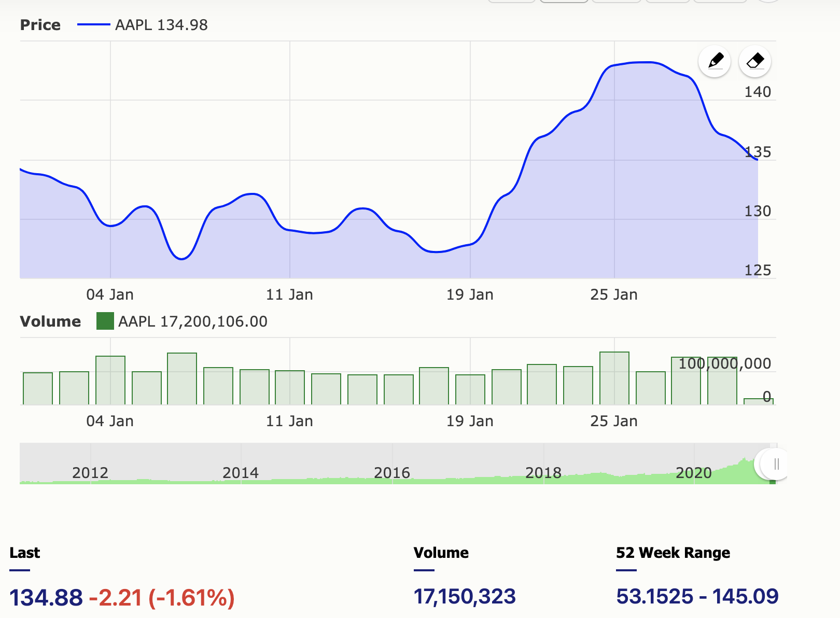This screenshot has height=618, width=840.
Task: Click the 04 Jan label under price chart
Action: (x=110, y=294)
